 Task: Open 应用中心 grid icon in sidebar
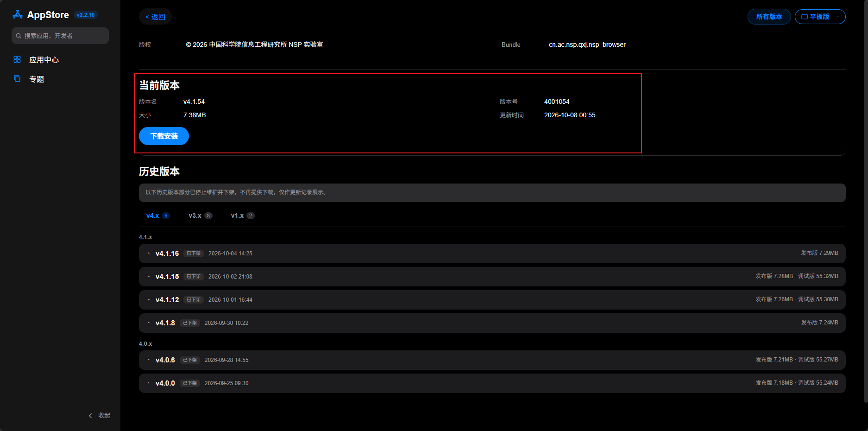[17, 59]
